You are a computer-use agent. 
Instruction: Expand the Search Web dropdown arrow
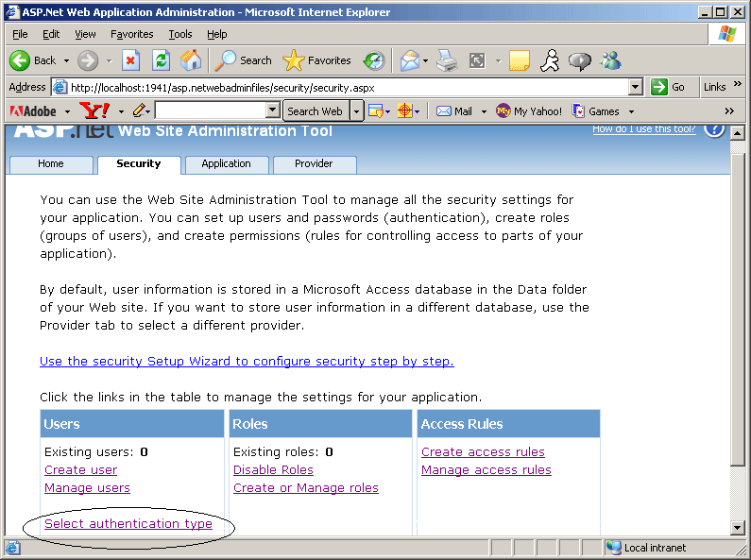pos(357,111)
